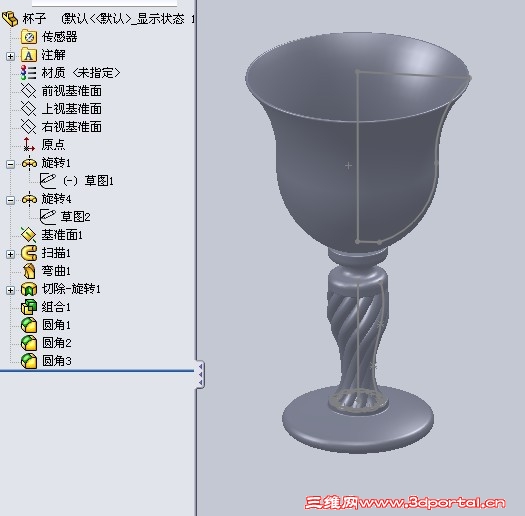Image resolution: width=525 pixels, height=516 pixels.
Task: Click the 圆角3 fillet icon
Action: (x=29, y=361)
